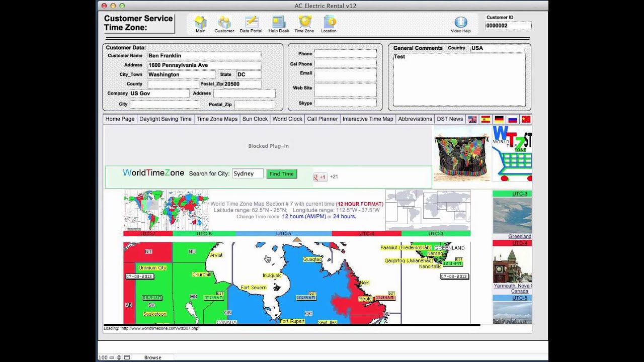Open the Customer toolbar icon
The width and height of the screenshot is (644, 362).
coord(224,24)
